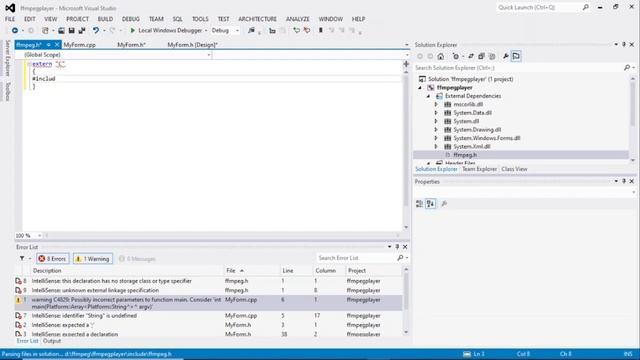Click the Error List filter funnel icon

click(x=22, y=258)
